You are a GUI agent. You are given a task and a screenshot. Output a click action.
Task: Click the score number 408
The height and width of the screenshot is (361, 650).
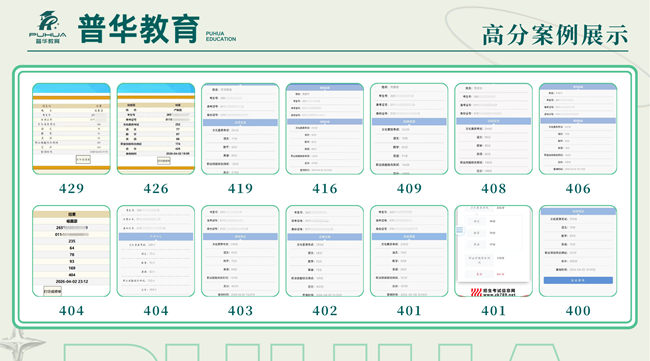point(493,189)
